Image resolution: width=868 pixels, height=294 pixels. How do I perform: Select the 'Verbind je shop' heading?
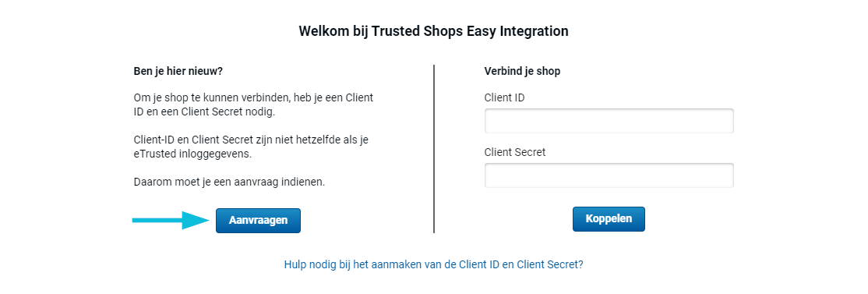point(522,72)
